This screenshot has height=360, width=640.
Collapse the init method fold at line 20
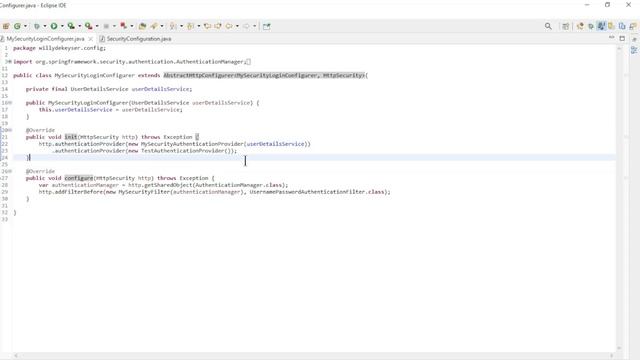pos(10,130)
